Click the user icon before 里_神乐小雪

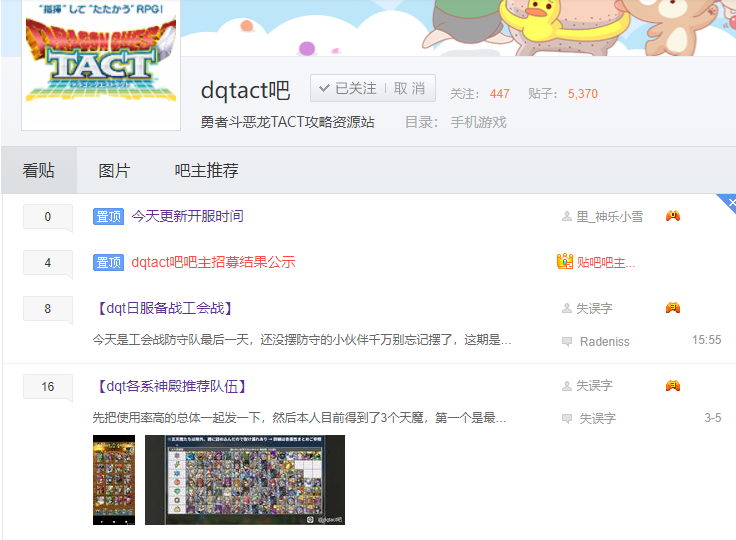[x=567, y=216]
